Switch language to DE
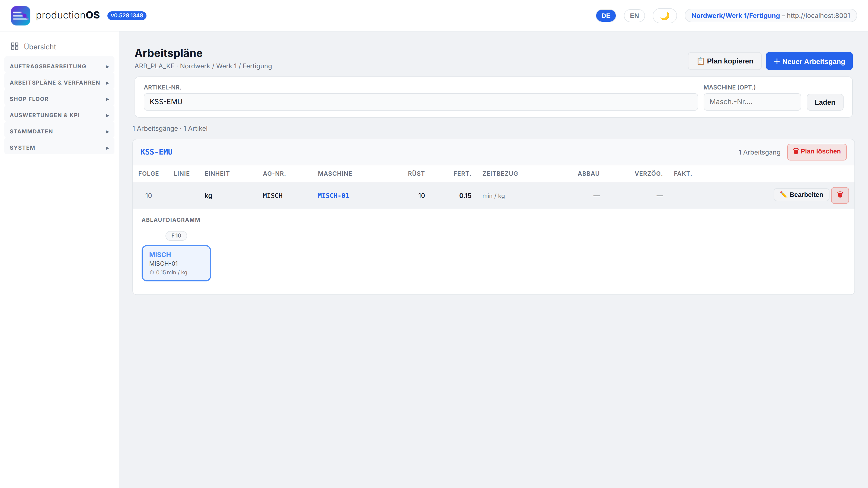This screenshot has width=868, height=488. [605, 15]
